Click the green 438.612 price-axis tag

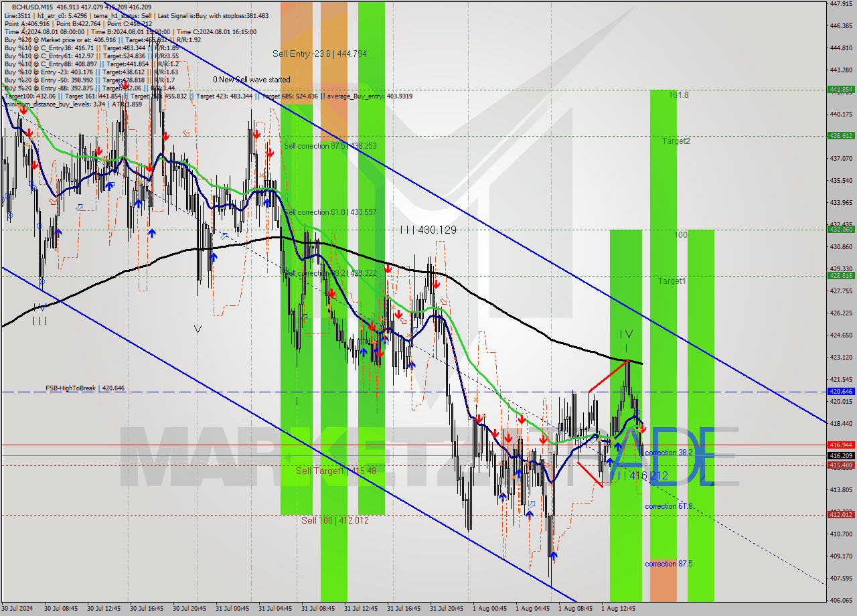tap(841, 135)
